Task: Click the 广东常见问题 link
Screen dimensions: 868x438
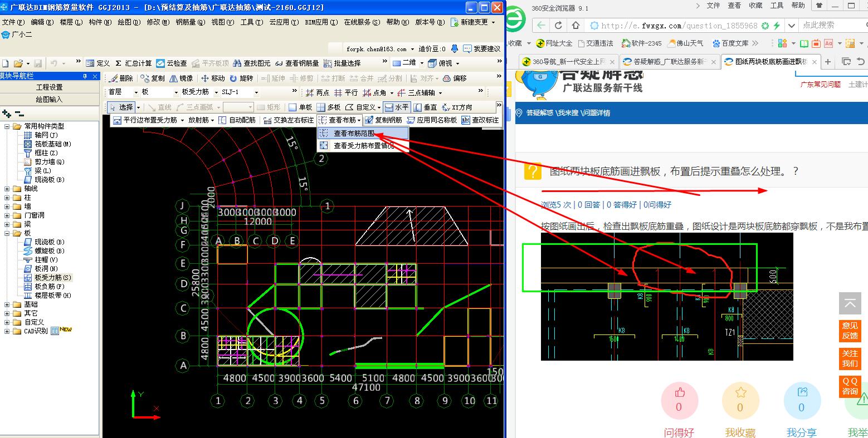Action: point(820,85)
